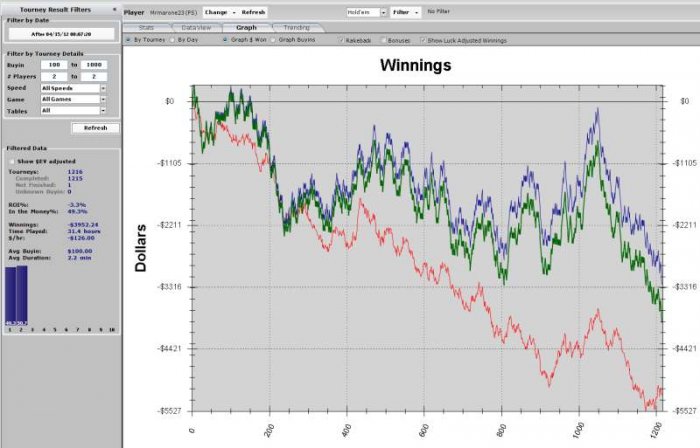Click the x-axis label 400

click(x=347, y=431)
